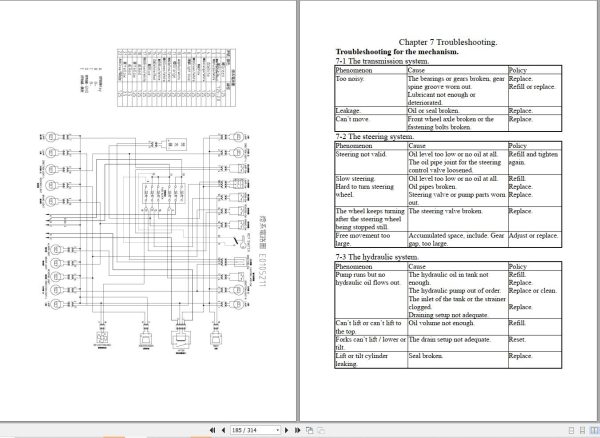
Task: Click the 'Too noisy.' table cell
Action: 371,91
